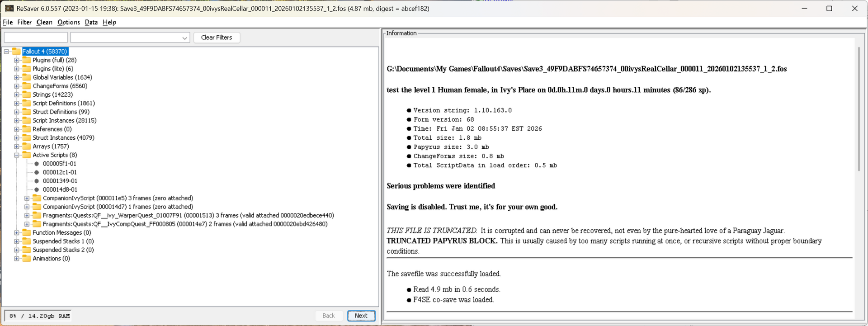Select the References (0) row
This screenshot has height=326, width=868.
click(x=52, y=129)
